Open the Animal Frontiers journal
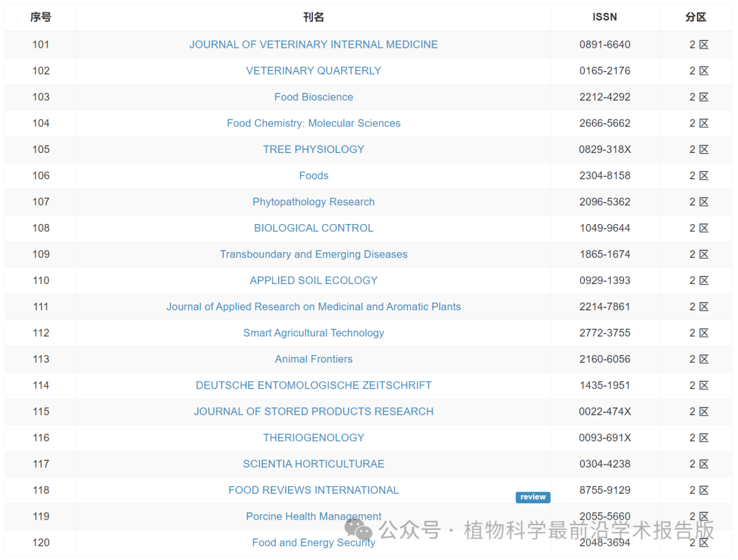This screenshot has width=738, height=560. [314, 359]
